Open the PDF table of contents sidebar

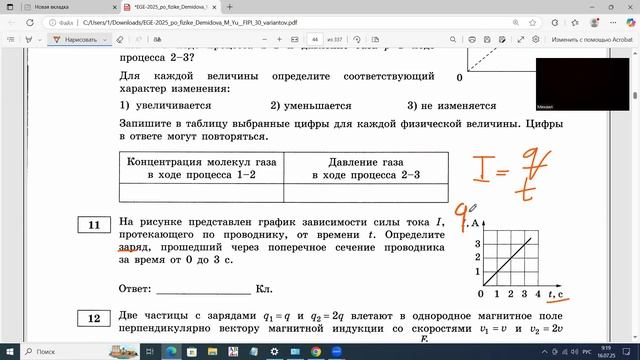click(11, 40)
